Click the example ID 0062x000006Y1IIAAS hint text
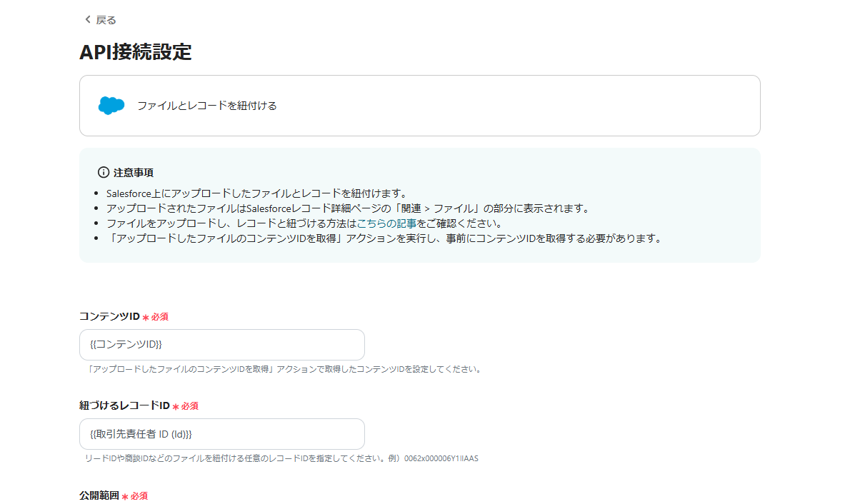Screen dimensions: 850x504 click(x=441, y=458)
